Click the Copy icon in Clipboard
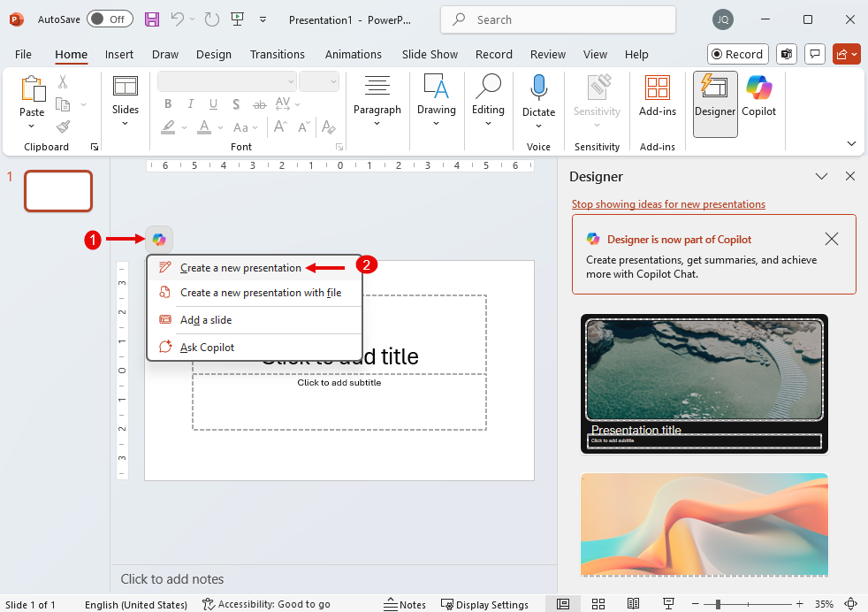The image size is (868, 612). click(x=63, y=104)
